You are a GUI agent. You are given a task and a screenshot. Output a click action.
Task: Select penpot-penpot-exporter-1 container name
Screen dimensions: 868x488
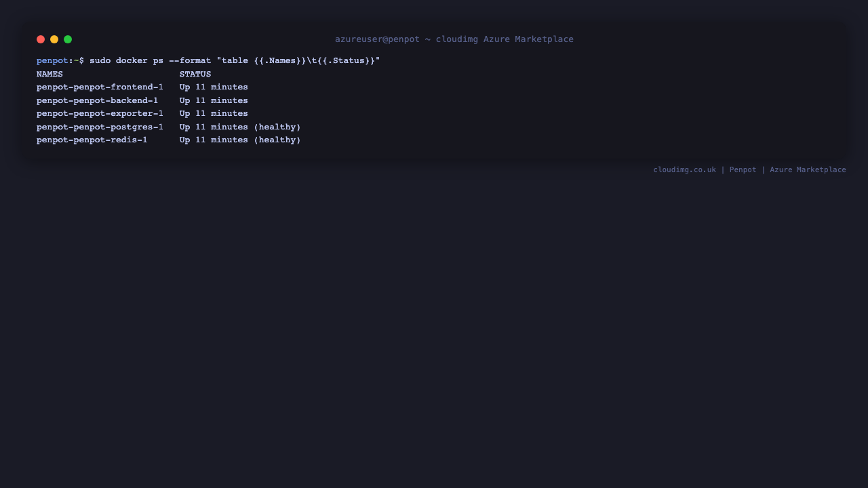pyautogui.click(x=100, y=114)
